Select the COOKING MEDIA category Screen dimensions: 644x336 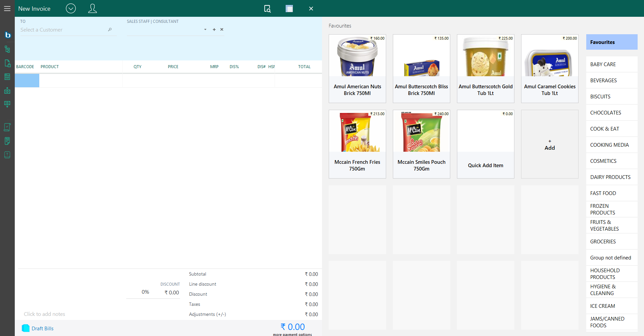tap(612, 145)
